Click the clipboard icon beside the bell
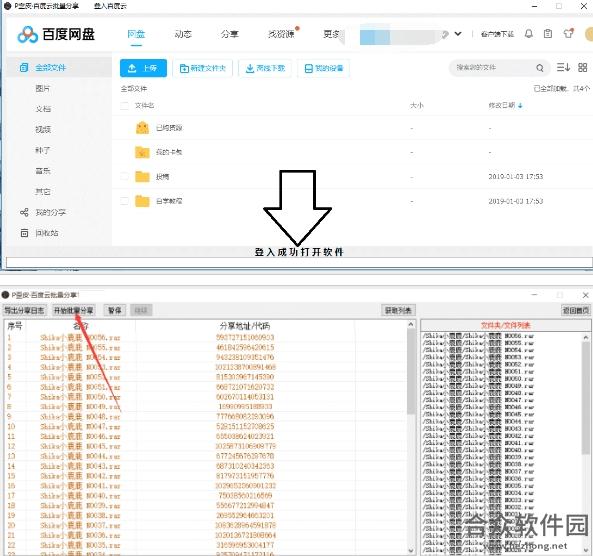 click(548, 34)
